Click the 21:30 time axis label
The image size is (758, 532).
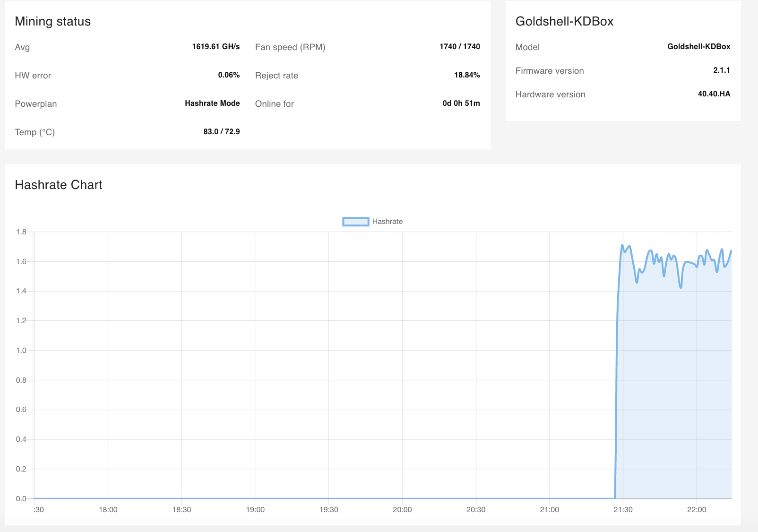tap(623, 510)
